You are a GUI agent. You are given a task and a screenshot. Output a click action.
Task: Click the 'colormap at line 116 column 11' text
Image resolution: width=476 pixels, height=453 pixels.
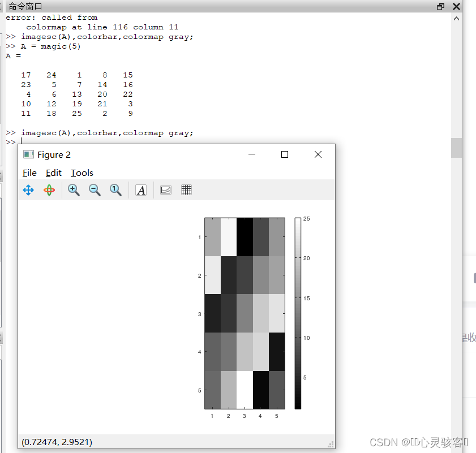102,27
